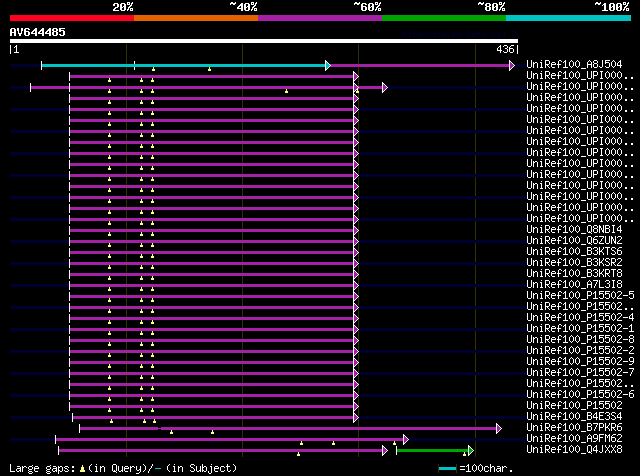Click the end arrowhead of the B3KTS6 alignment
Screen dimensions: 640x476
point(356,253)
